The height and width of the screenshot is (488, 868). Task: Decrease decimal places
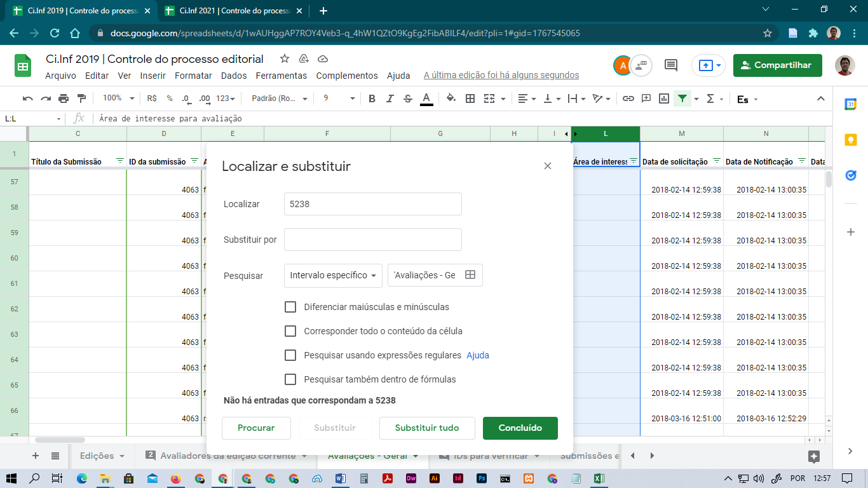[186, 98]
